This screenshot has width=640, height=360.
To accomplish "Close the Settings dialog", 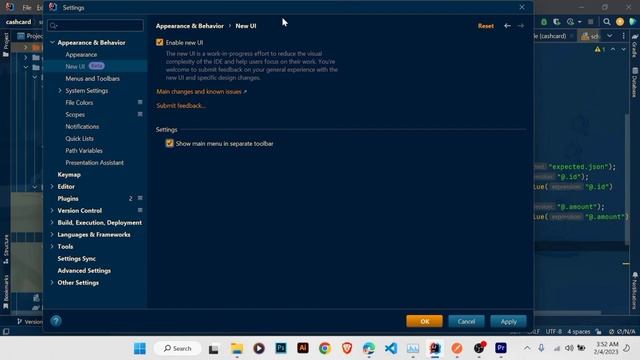I will point(522,7).
